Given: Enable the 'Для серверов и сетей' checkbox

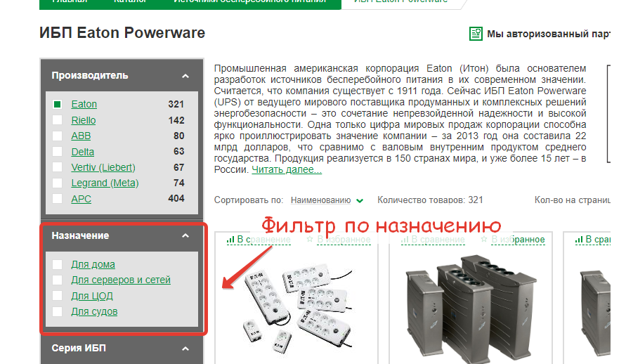Looking at the screenshot, I should 57,280.
